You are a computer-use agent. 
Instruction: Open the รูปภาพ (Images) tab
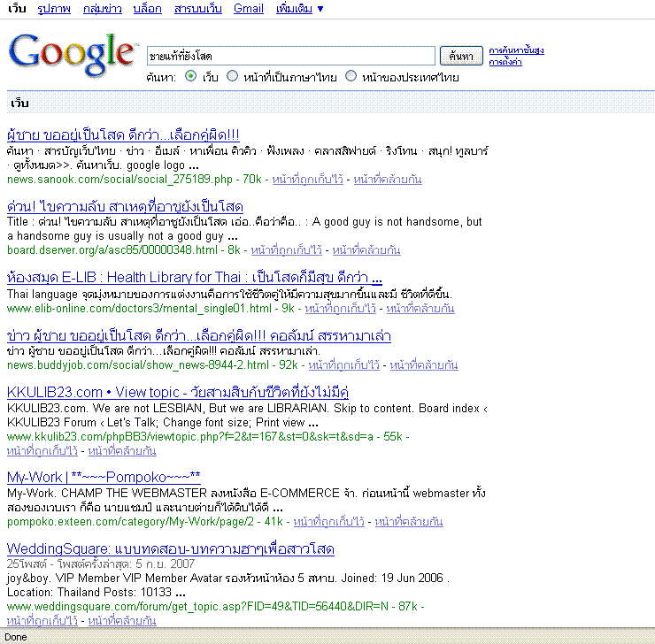[54, 8]
